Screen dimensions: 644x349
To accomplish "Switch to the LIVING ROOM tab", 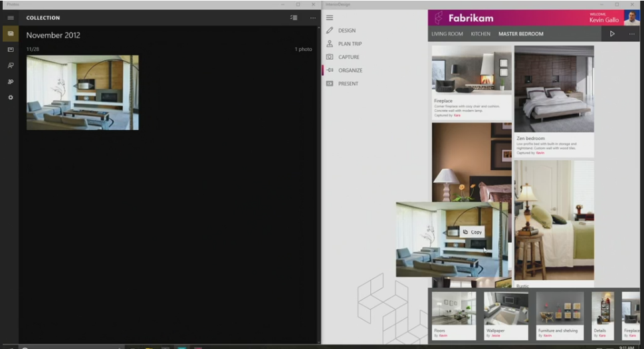I will coord(447,34).
